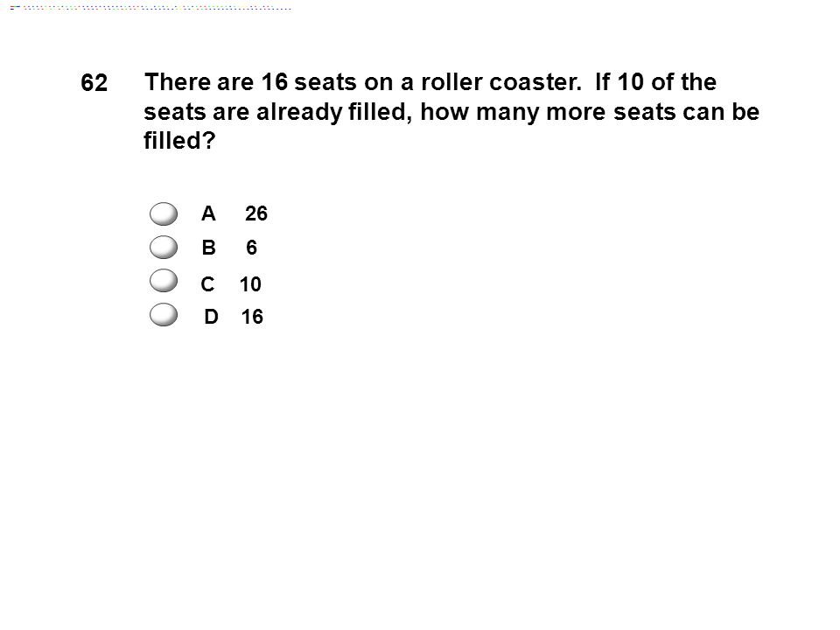
Task: Click the dotted colored line at top left
Action: (150, 8)
